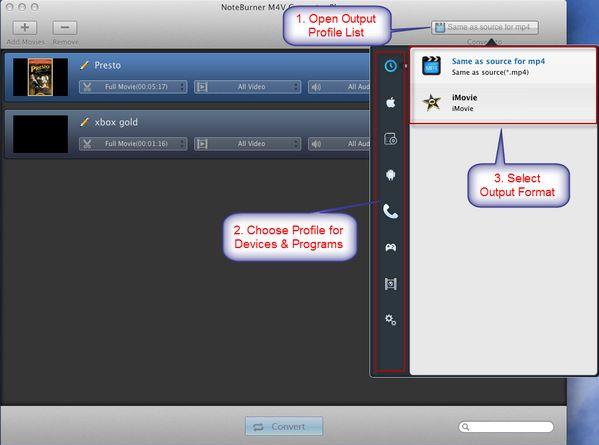Open the game console profile category
This screenshot has width=599, height=445.
390,248
